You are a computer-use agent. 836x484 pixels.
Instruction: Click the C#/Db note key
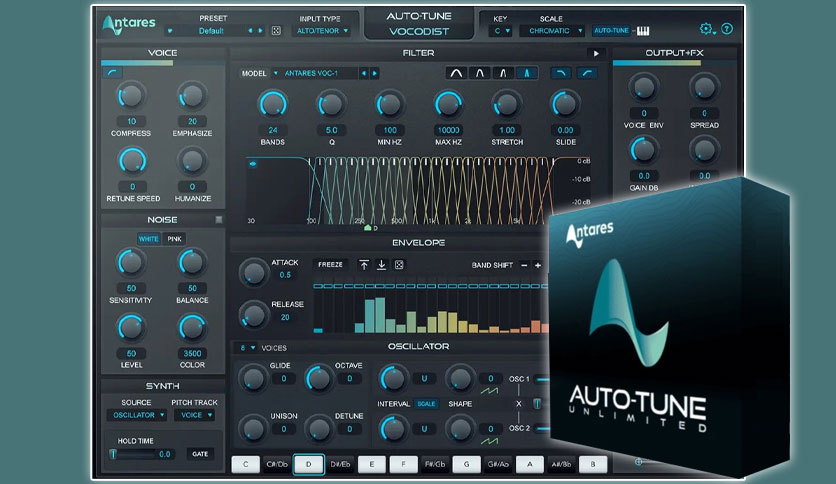coord(277,464)
